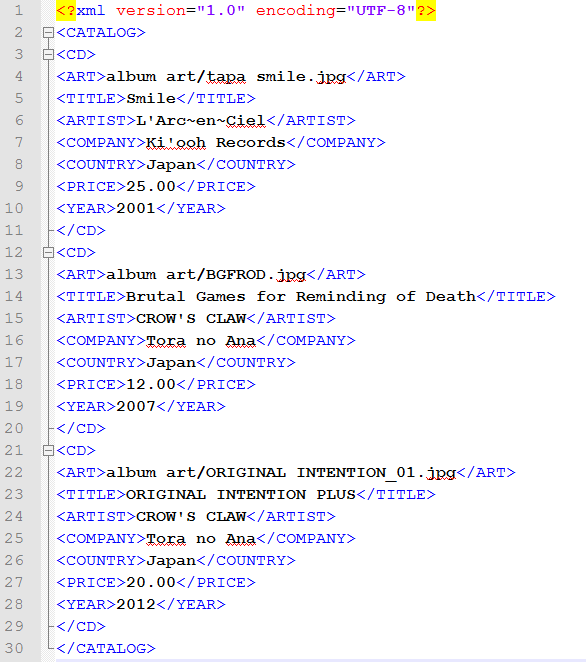Click the text 'album art/tapa smile.jpg'
The image size is (586, 662).
(x=226, y=77)
